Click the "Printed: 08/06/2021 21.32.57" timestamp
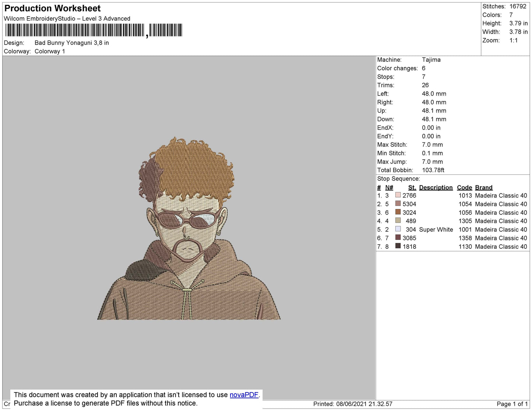The height and width of the screenshot is (411, 532). [353, 404]
